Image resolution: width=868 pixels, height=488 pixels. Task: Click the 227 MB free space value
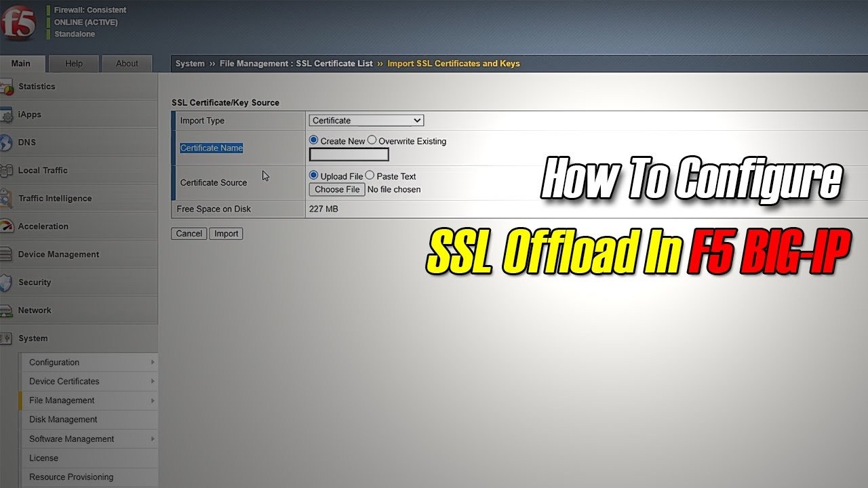(323, 209)
